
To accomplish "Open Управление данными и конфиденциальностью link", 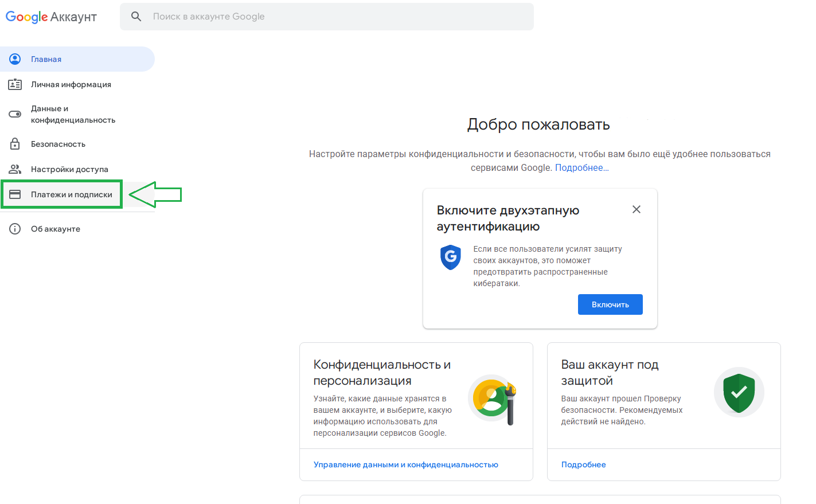I will 406,464.
